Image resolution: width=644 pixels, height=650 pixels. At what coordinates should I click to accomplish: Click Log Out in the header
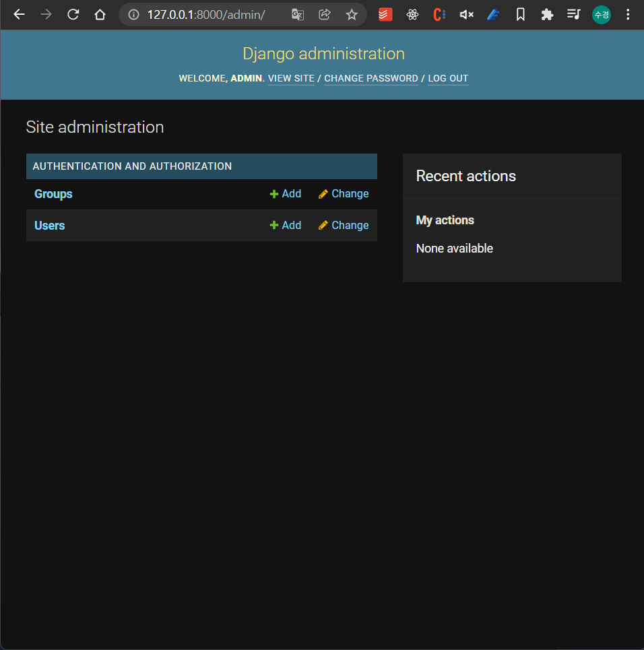448,78
